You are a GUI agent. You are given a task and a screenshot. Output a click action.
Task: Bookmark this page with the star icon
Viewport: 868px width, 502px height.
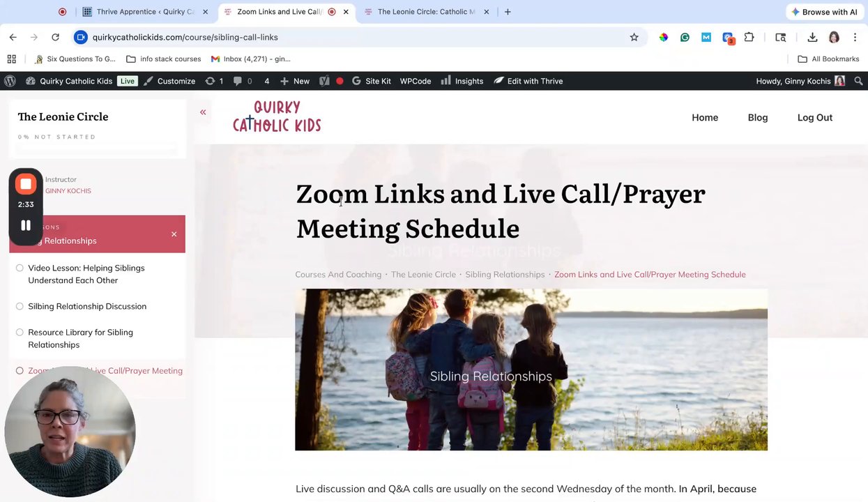click(x=634, y=37)
